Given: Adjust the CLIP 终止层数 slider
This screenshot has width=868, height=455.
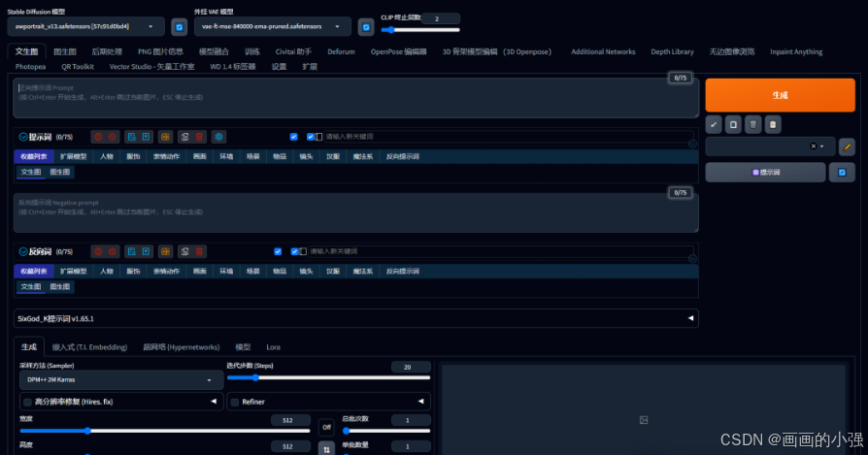Looking at the screenshot, I should (420, 30).
